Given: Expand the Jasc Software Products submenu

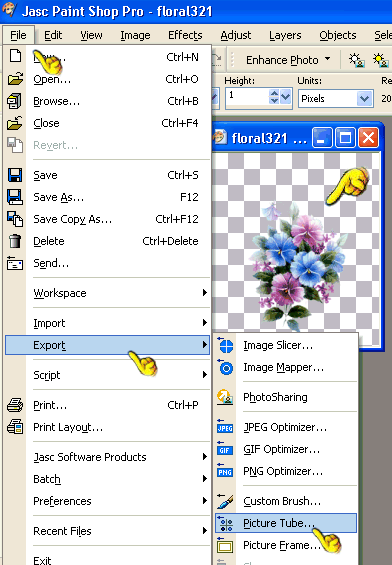Looking at the screenshot, I should [205, 457].
